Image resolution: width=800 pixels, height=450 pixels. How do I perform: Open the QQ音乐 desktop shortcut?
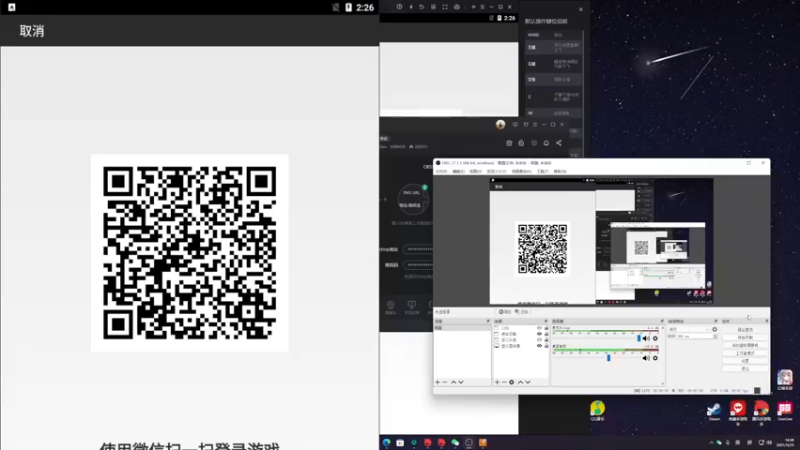point(597,411)
